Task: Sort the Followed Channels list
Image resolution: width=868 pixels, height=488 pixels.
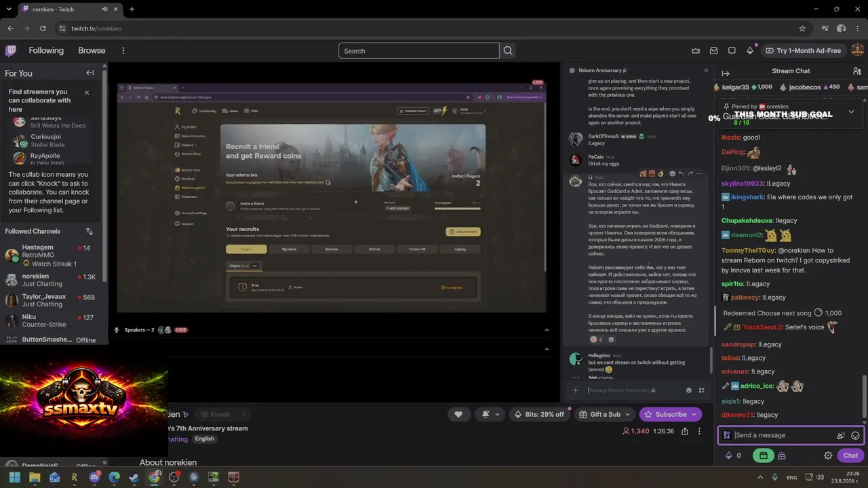Action: click(x=89, y=231)
